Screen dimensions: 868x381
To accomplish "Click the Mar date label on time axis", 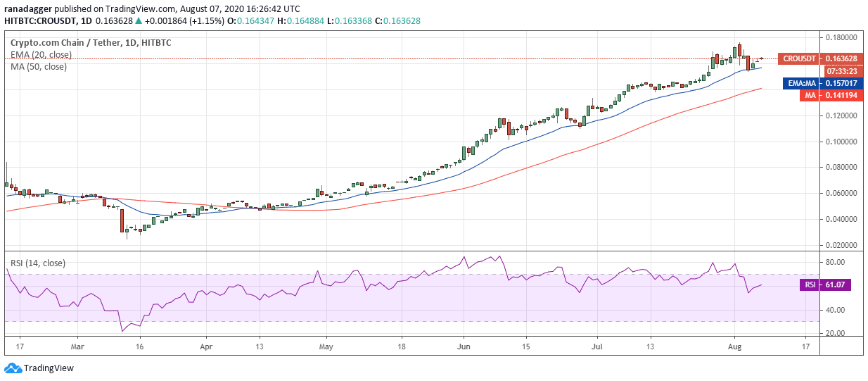I will pyautogui.click(x=78, y=347).
